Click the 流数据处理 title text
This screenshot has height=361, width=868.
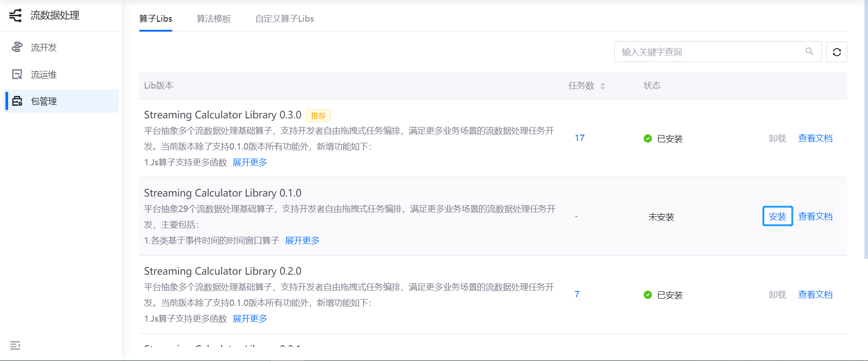coord(55,15)
